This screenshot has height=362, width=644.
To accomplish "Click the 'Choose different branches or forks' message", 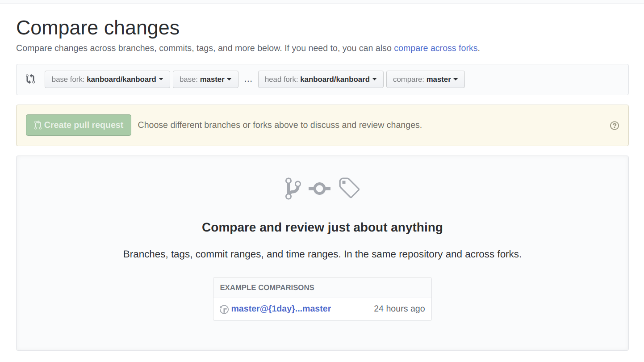I will pyautogui.click(x=280, y=125).
